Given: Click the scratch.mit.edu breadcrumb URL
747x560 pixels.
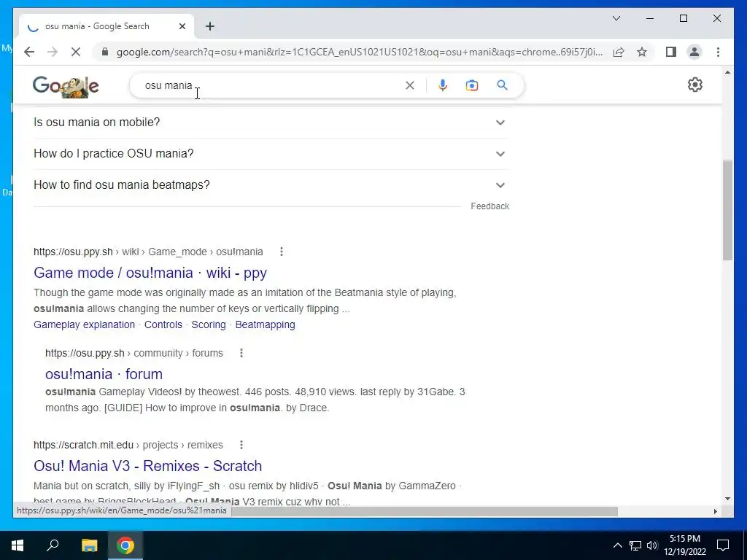Looking at the screenshot, I should [x=128, y=445].
